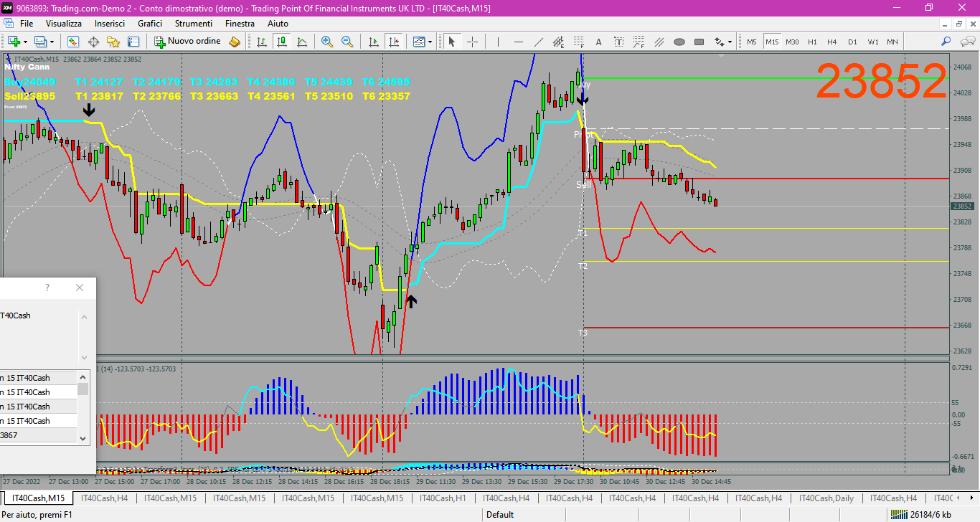Open the Templates toolbar icon
The image size is (980, 522).
coord(419,42)
